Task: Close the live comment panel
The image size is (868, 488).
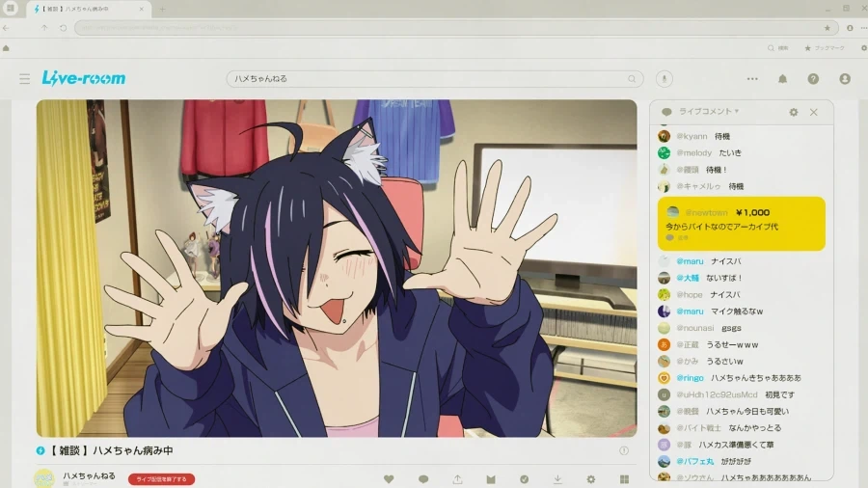Action: [x=814, y=112]
